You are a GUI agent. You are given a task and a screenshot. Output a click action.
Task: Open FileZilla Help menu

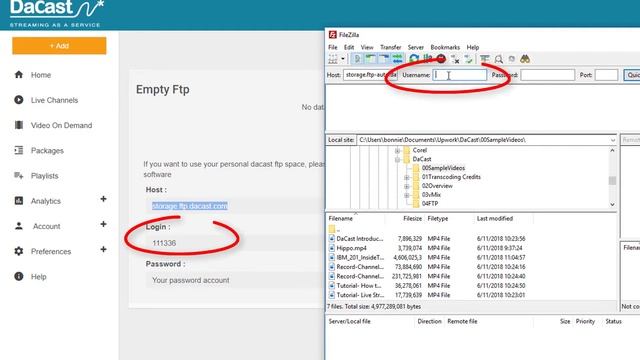pos(473,47)
